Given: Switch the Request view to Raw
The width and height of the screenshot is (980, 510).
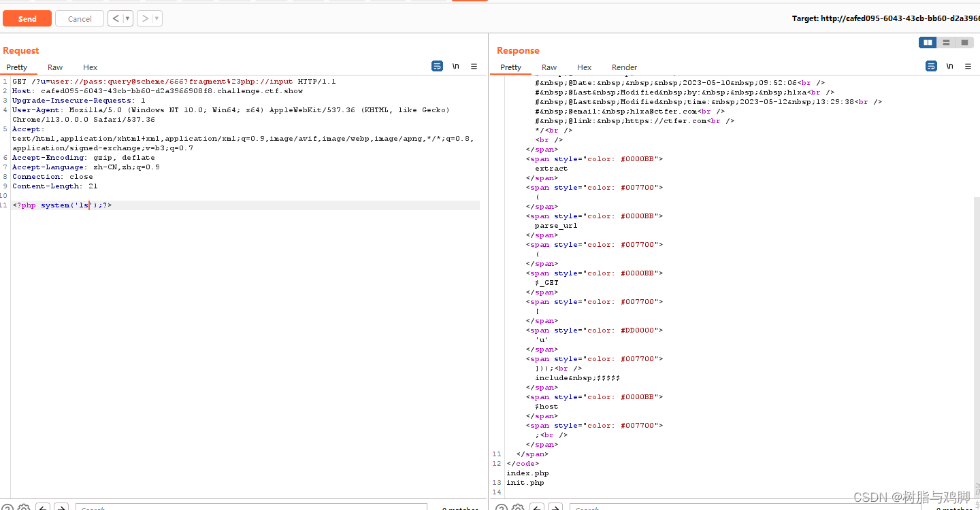Looking at the screenshot, I should [x=55, y=67].
